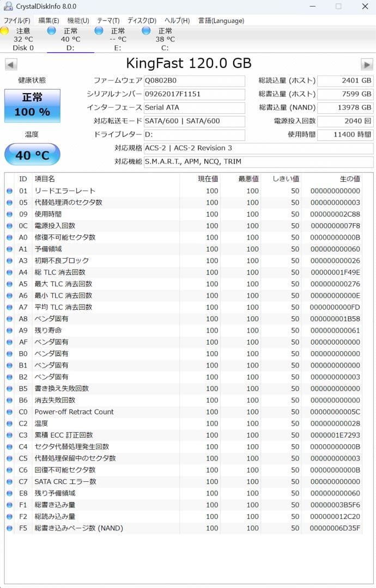
Task: Select Disk 0 with yellow caution status
Action: 23,39
